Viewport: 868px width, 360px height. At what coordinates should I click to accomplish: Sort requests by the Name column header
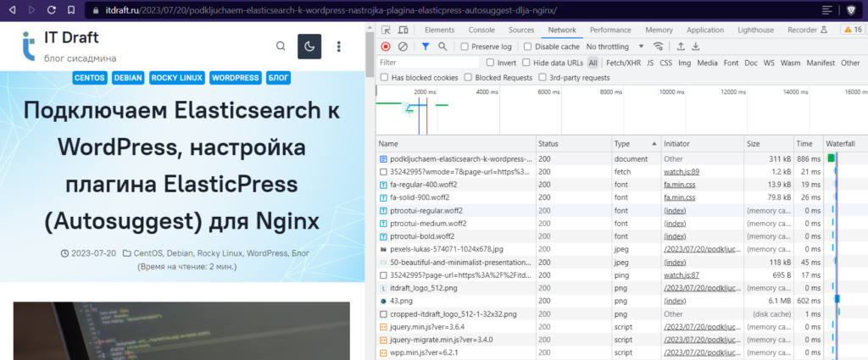(456, 144)
